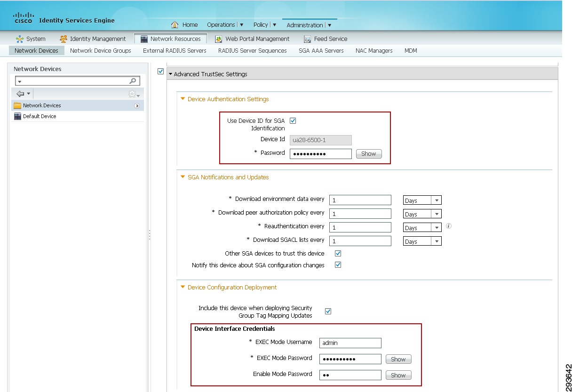The image size is (572, 392).
Task: Toggle Other SGA devices to trust this device
Action: click(x=338, y=253)
